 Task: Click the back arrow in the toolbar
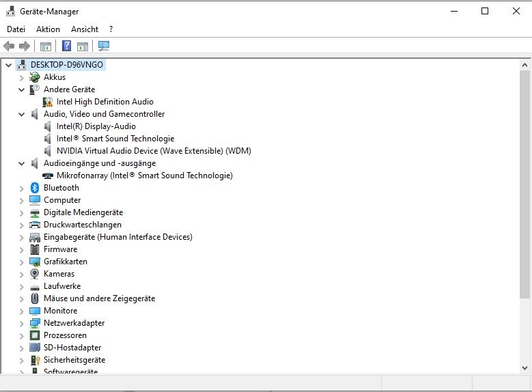[x=9, y=46]
